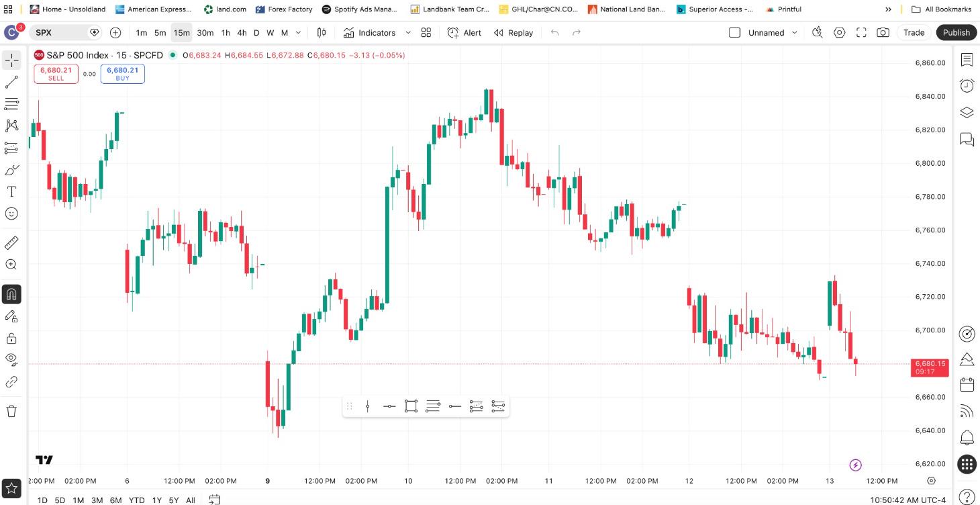Image resolution: width=980 pixels, height=505 pixels.
Task: Open the Alerts clock panel
Action: pyautogui.click(x=967, y=85)
